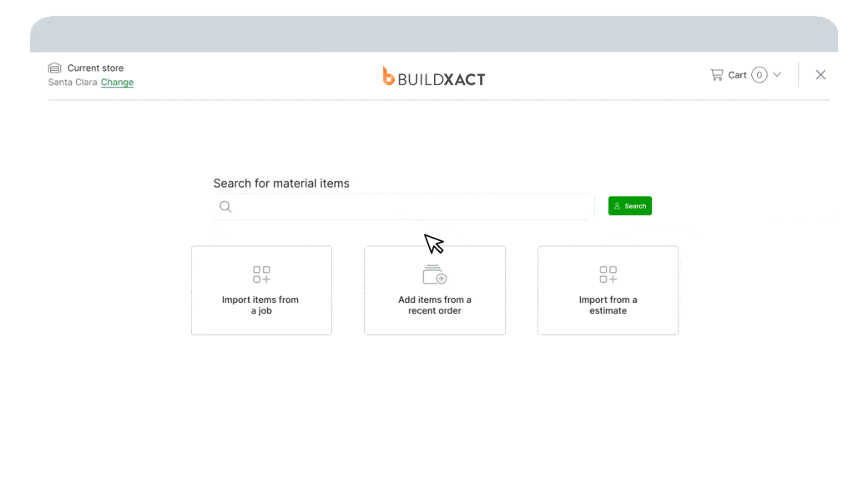
Task: Click the Buildxact logo
Action: pyautogui.click(x=434, y=76)
